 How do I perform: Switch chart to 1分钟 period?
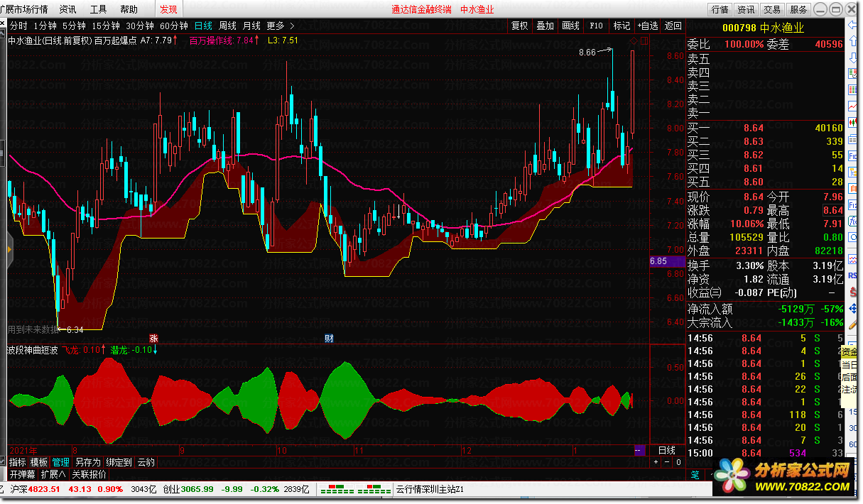[x=45, y=26]
